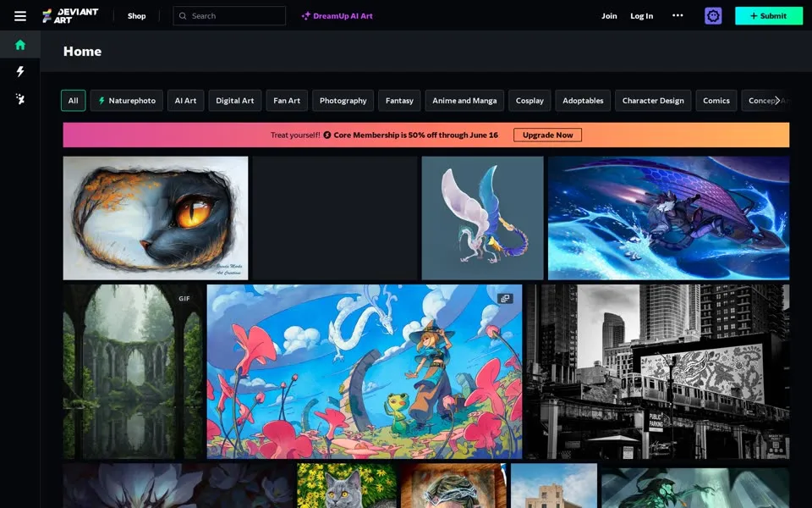Viewport: 812px width, 508px height.
Task: Open the lightning bolt sidebar icon
Action: (x=20, y=71)
